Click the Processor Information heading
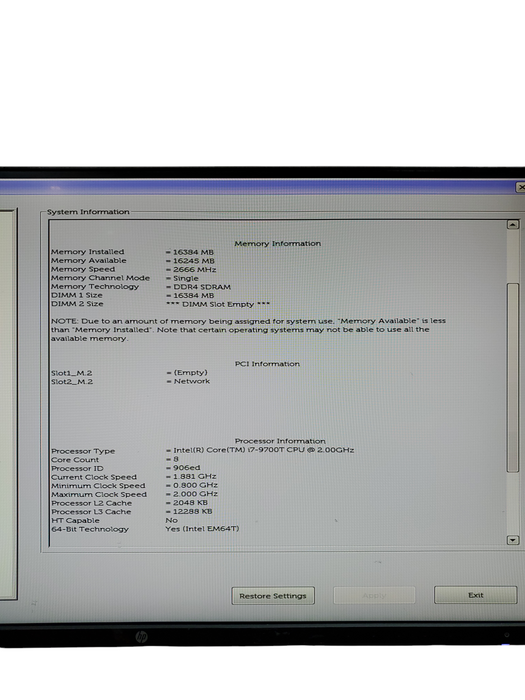 [x=280, y=441]
